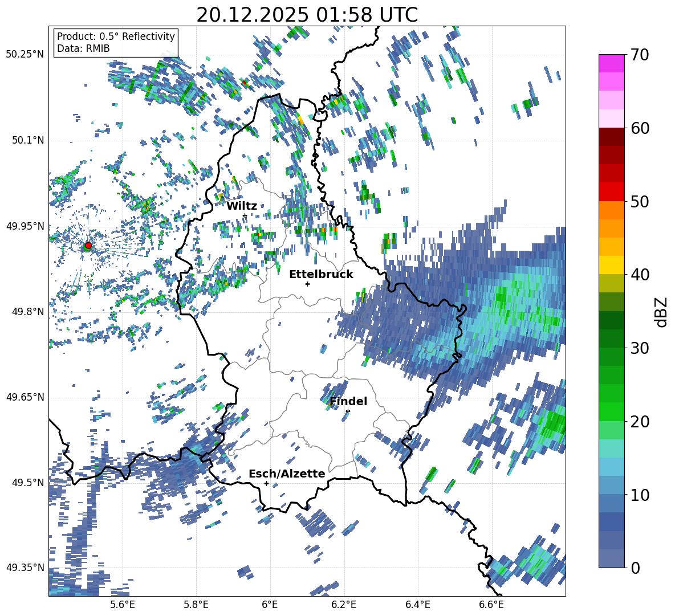Click the timestamp title 20.12.2025 01:58 UTC
The height and width of the screenshot is (616, 675).
coord(307,15)
